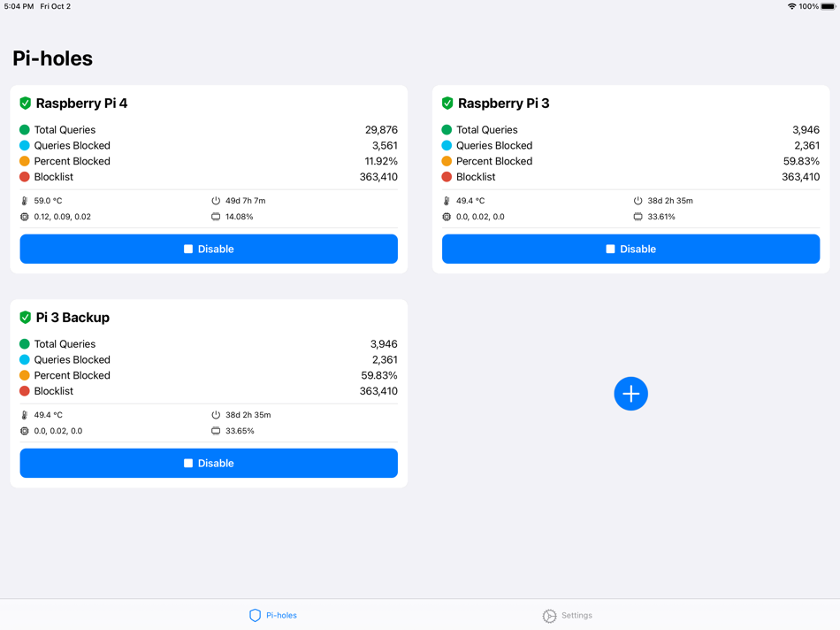
Task: Click the green Total Queries dot for Raspberry Pi 4
Action: coord(25,130)
